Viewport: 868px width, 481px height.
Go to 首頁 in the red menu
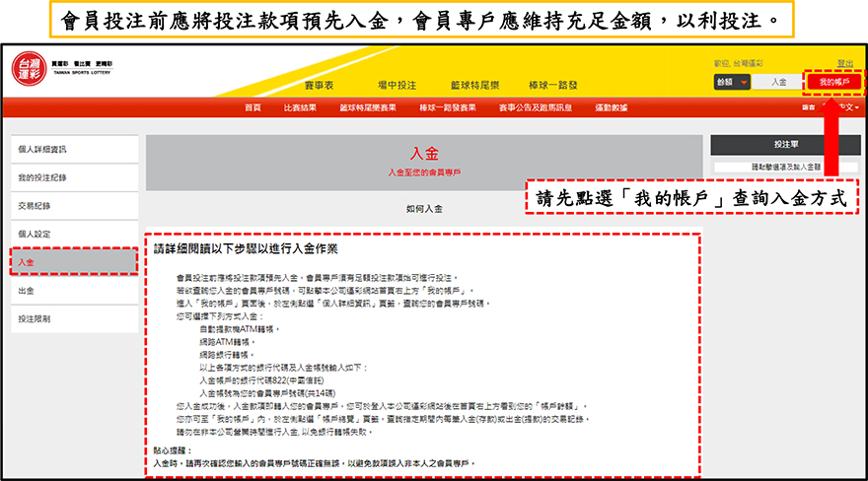(x=253, y=106)
